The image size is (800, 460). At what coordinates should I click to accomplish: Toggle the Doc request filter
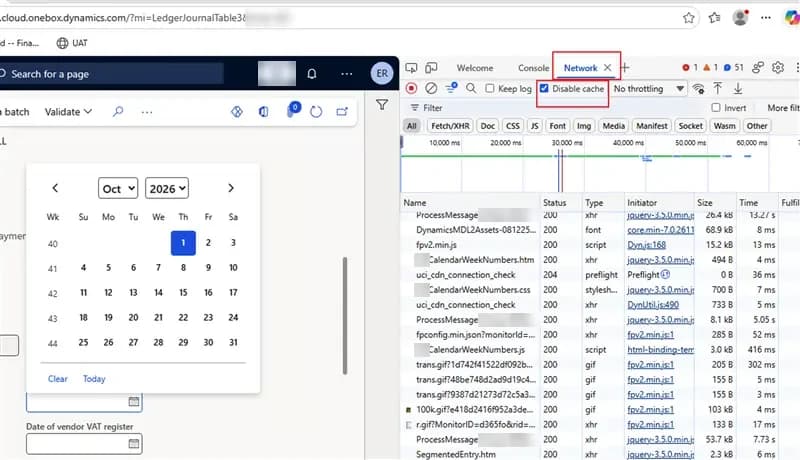[488, 126]
